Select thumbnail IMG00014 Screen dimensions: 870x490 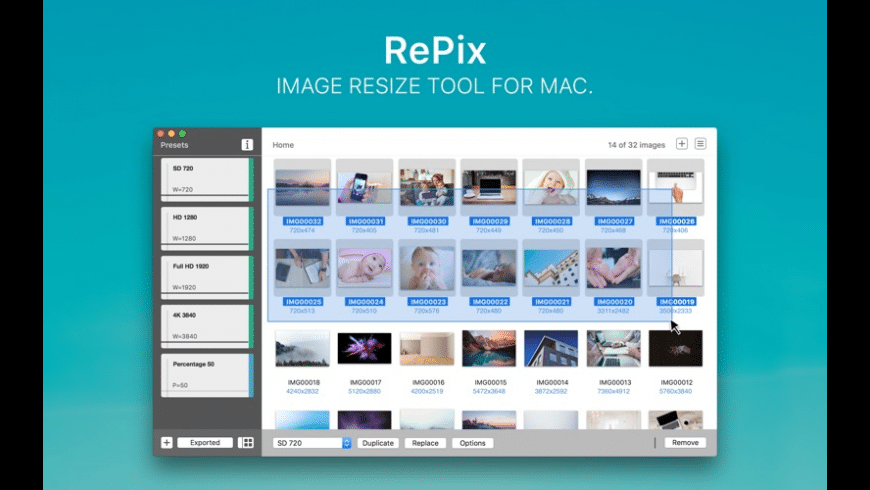point(551,348)
